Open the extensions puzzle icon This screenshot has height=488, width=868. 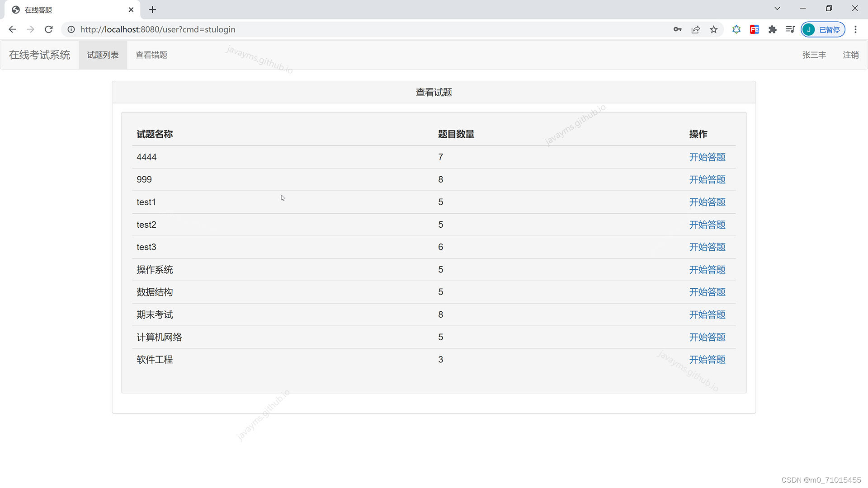[x=773, y=29]
